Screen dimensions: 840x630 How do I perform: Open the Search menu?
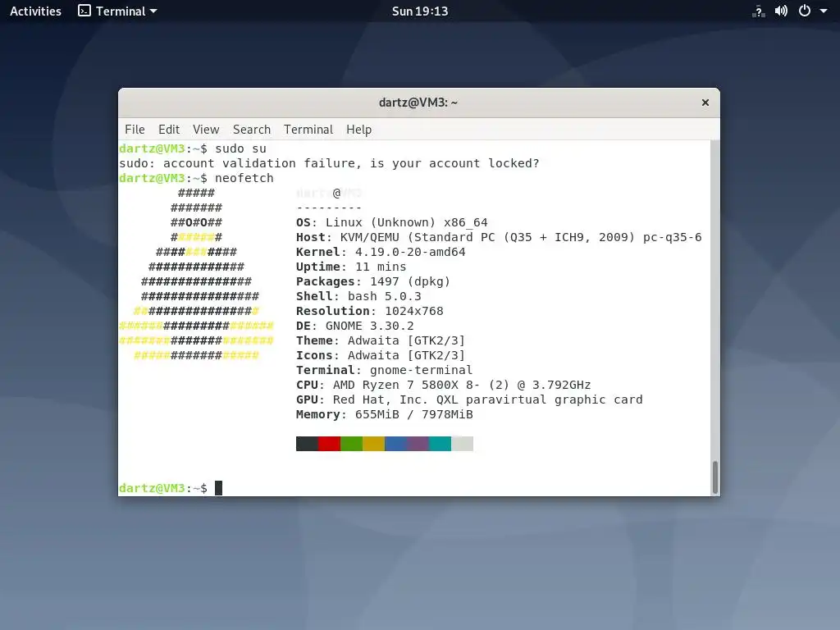(x=251, y=130)
